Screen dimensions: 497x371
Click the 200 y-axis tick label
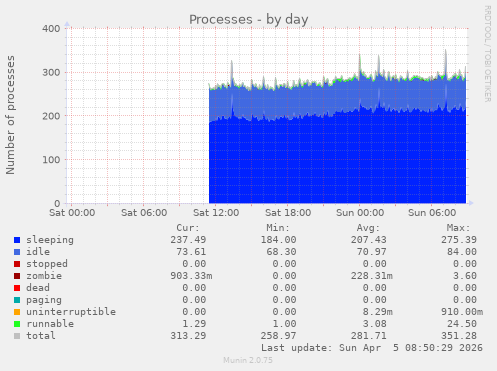(x=51, y=116)
